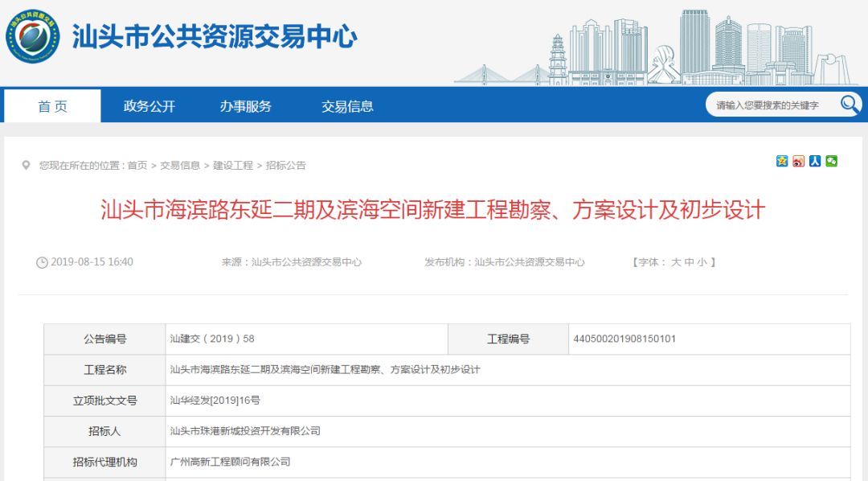Click the value 汕华经发[2019]16号
Image resolution: width=868 pixels, height=481 pixels.
click(x=215, y=400)
